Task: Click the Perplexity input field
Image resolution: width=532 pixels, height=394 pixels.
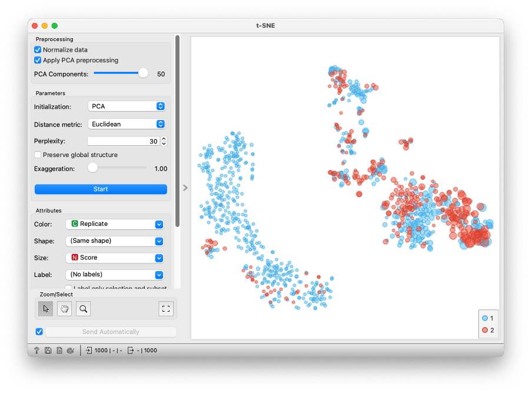Action: pos(123,141)
